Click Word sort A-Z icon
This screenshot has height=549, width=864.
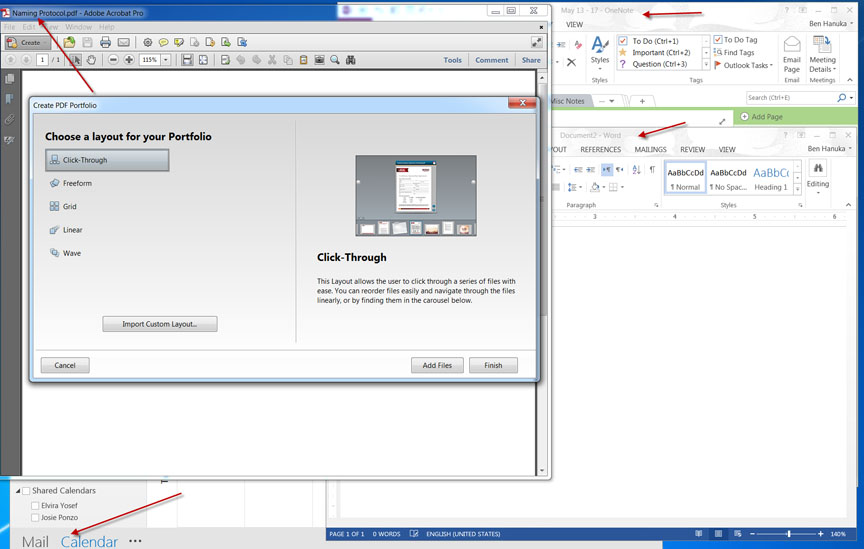636,170
